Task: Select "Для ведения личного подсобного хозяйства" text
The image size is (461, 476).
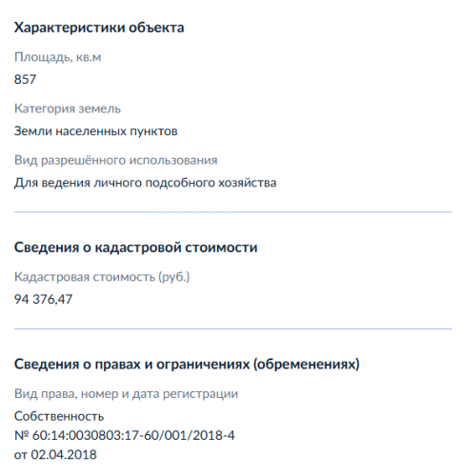Action: point(145,183)
